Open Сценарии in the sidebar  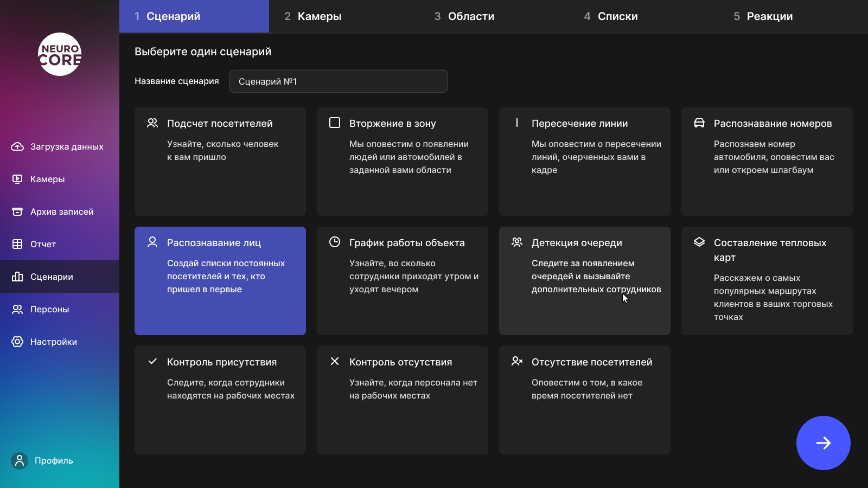[52, 277]
